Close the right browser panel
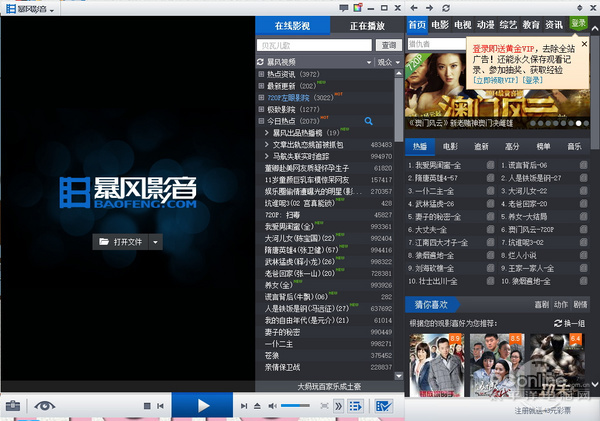 click(x=593, y=8)
